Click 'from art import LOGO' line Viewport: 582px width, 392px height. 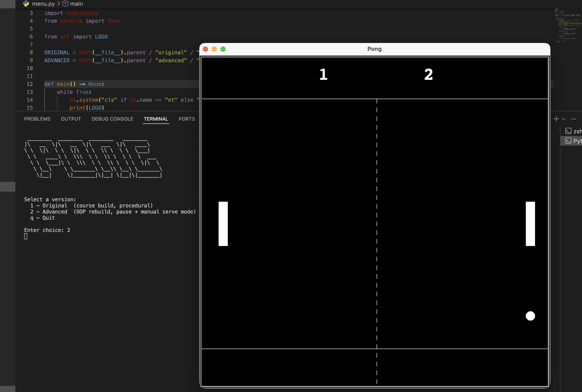76,37
